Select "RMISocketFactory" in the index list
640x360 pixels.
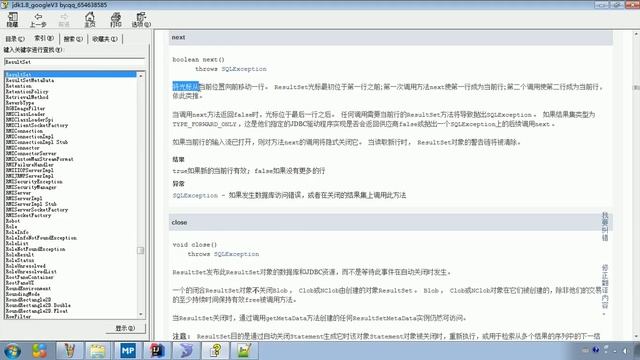coord(28,215)
